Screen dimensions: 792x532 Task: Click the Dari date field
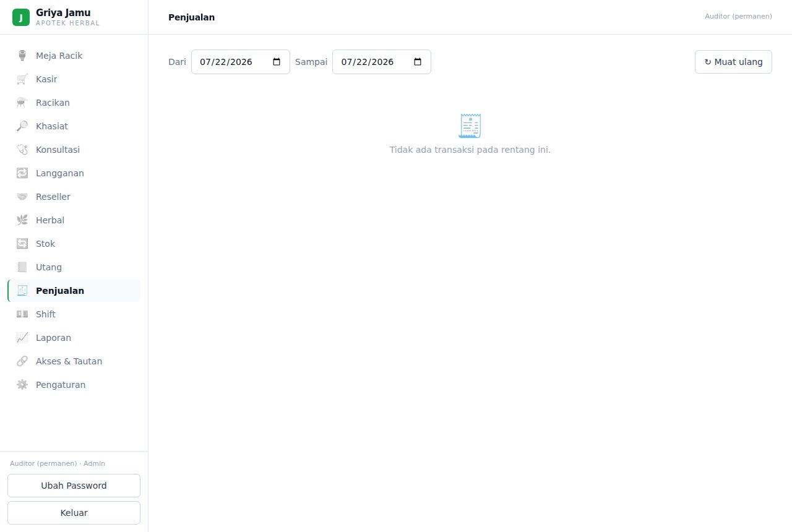(x=241, y=62)
